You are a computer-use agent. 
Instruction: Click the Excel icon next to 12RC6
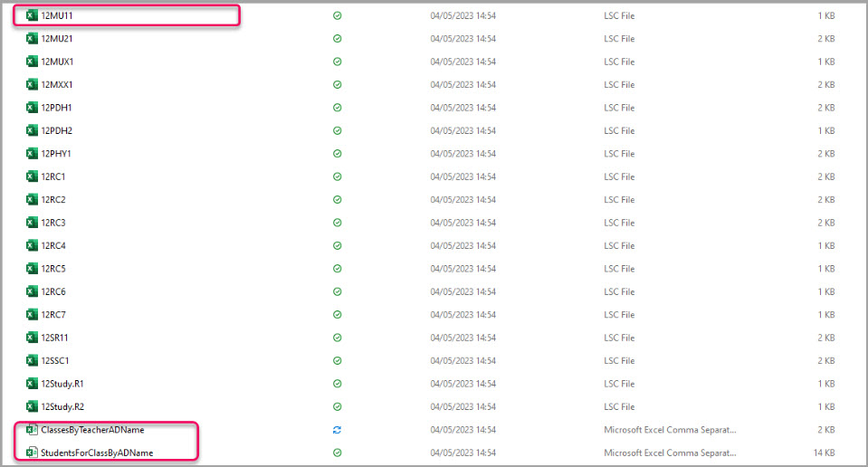(32, 291)
